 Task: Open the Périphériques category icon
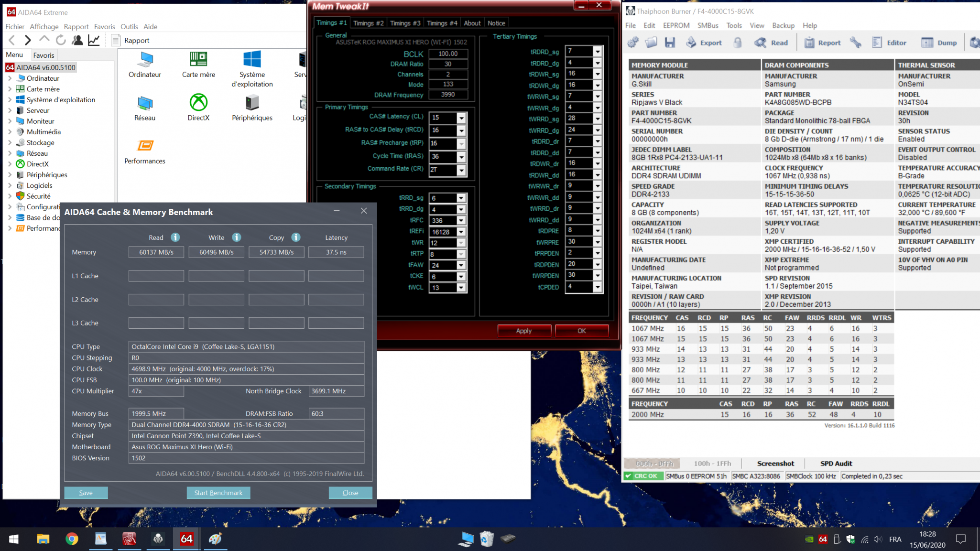tap(252, 108)
